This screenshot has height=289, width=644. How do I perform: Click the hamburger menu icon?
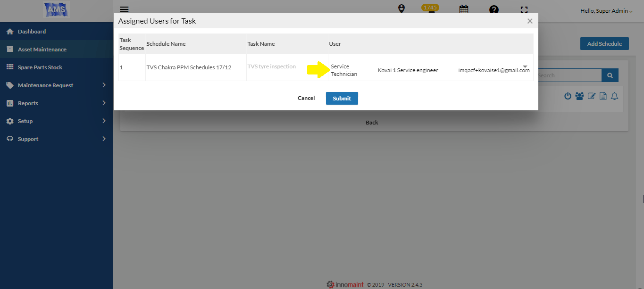(124, 9)
